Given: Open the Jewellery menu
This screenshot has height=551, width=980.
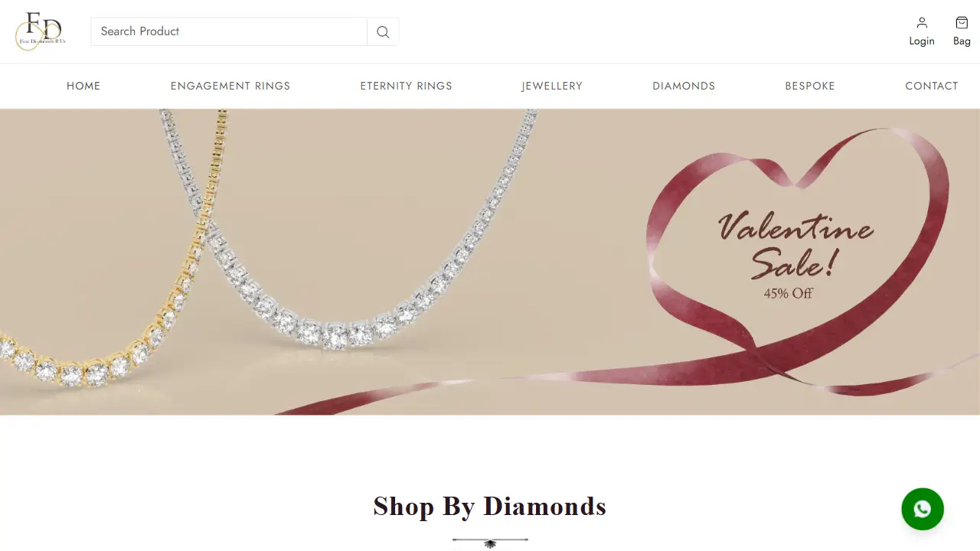Looking at the screenshot, I should pyautogui.click(x=552, y=86).
